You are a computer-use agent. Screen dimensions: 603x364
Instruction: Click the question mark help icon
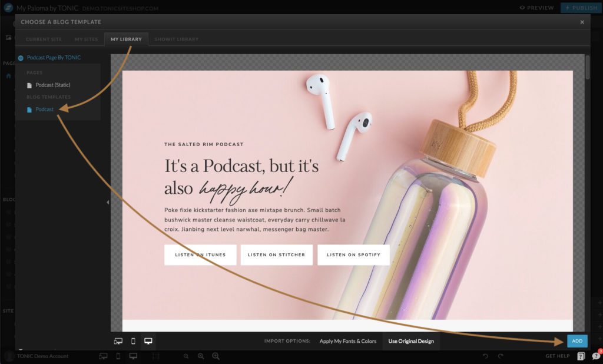[581, 356]
